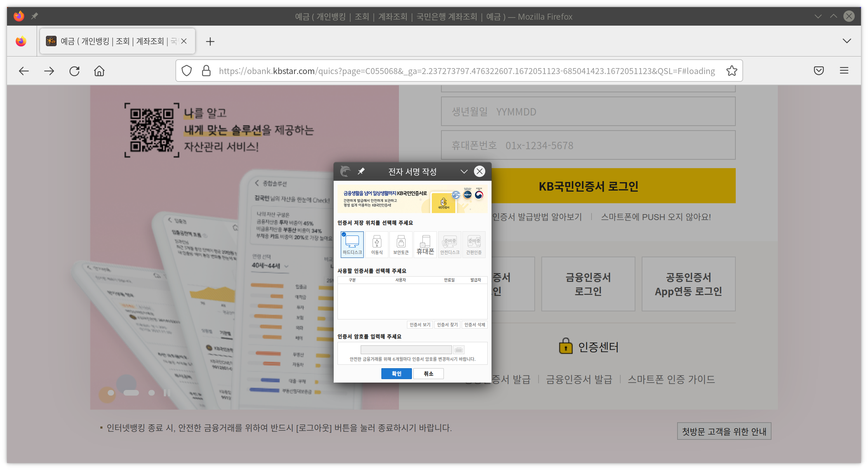This screenshot has width=868, height=470.
Task: Confirm with 확인 button
Action: (396, 373)
